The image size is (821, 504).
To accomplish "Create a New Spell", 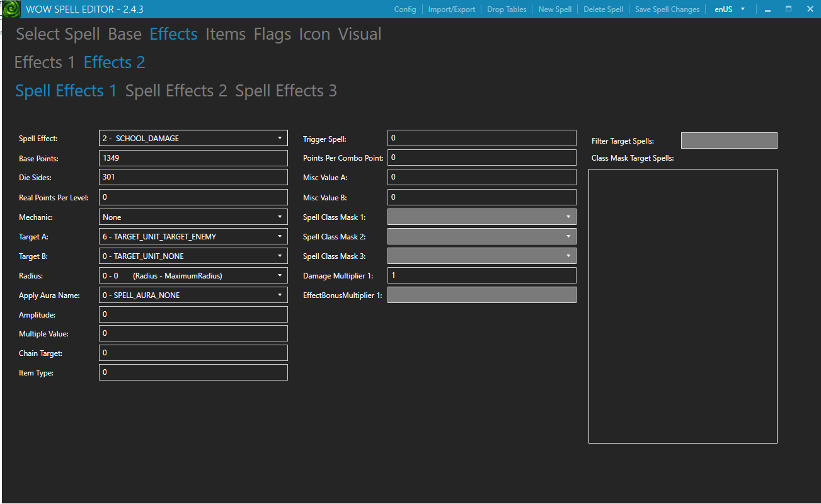I will click(x=554, y=9).
